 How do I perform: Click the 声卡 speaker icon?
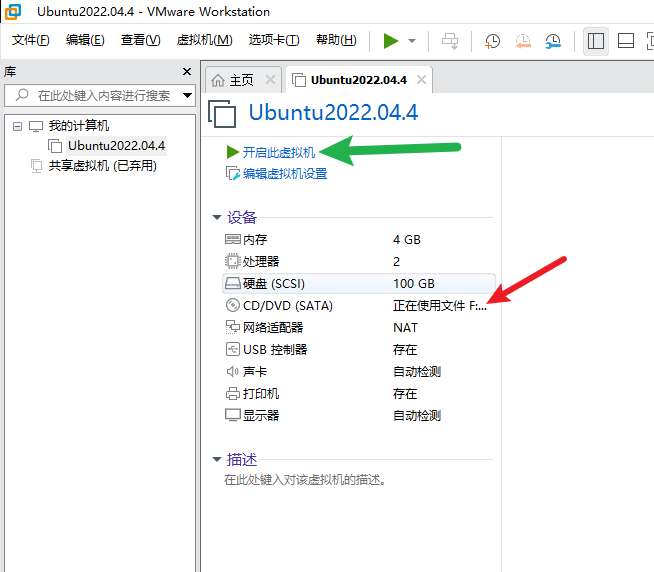[232, 371]
